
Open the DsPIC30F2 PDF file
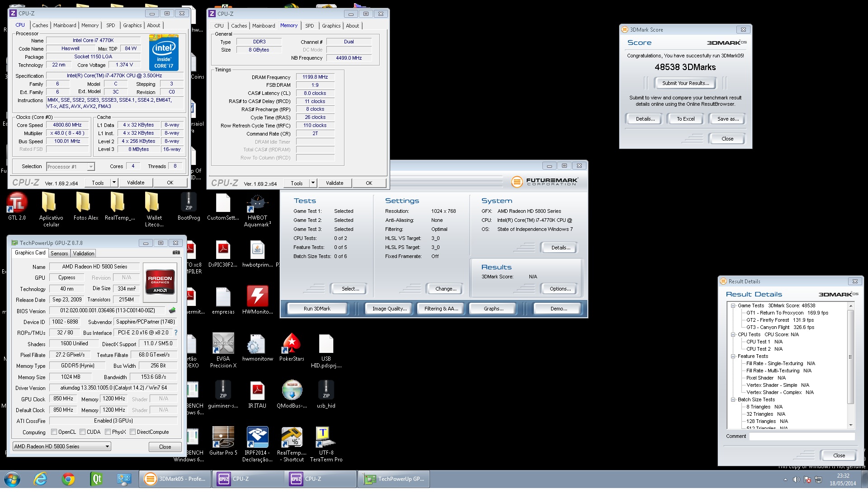pyautogui.click(x=223, y=254)
